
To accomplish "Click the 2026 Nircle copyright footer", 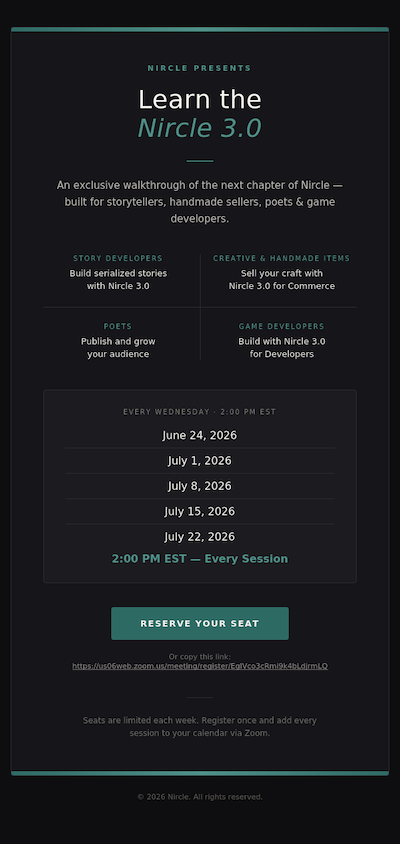I will click(200, 797).
